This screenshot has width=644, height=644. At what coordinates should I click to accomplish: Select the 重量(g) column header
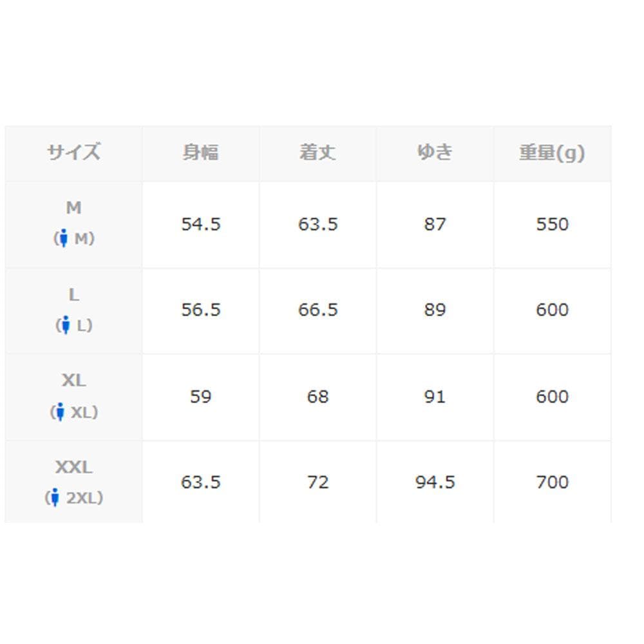coord(552,153)
